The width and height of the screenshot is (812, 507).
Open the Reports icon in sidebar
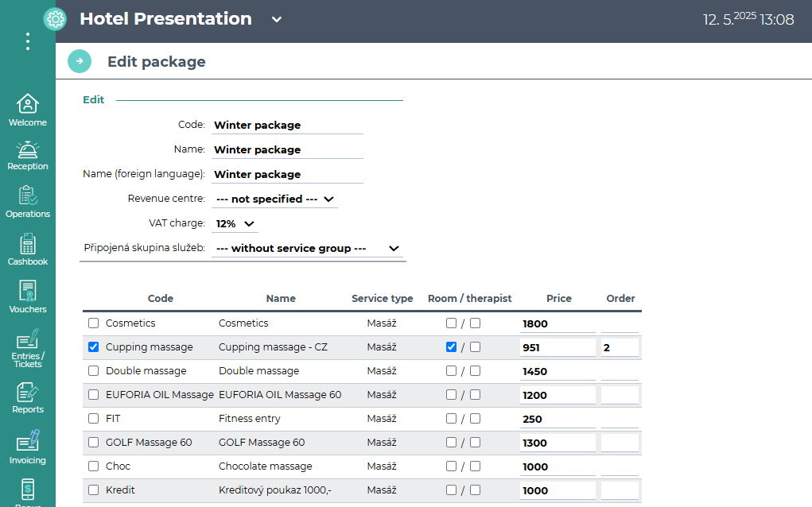point(28,392)
